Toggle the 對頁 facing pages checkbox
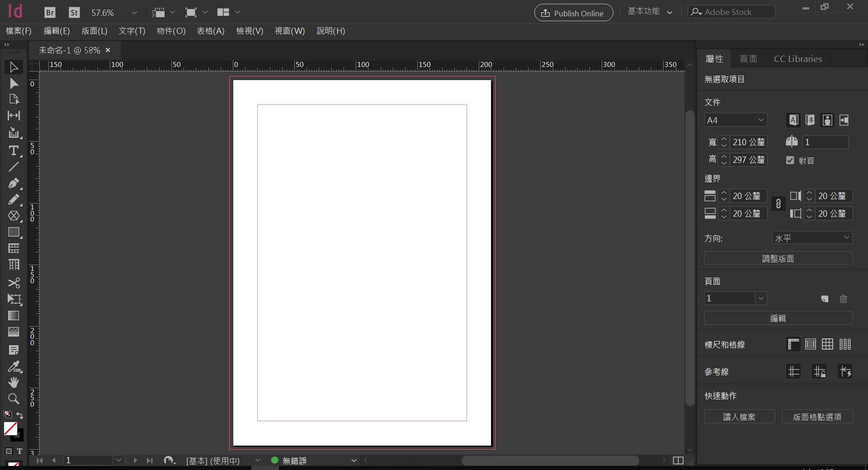This screenshot has width=868, height=470. (x=790, y=160)
